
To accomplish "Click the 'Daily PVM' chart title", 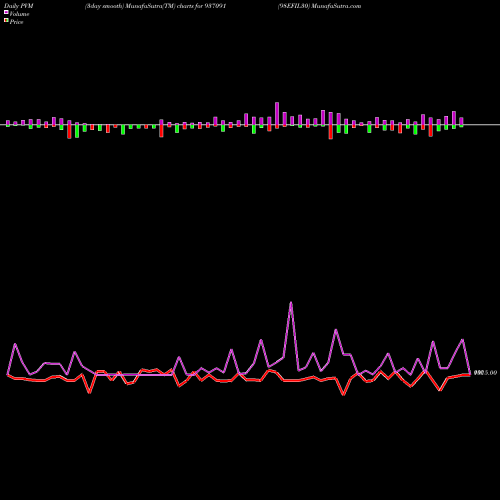I will [x=19, y=6].
